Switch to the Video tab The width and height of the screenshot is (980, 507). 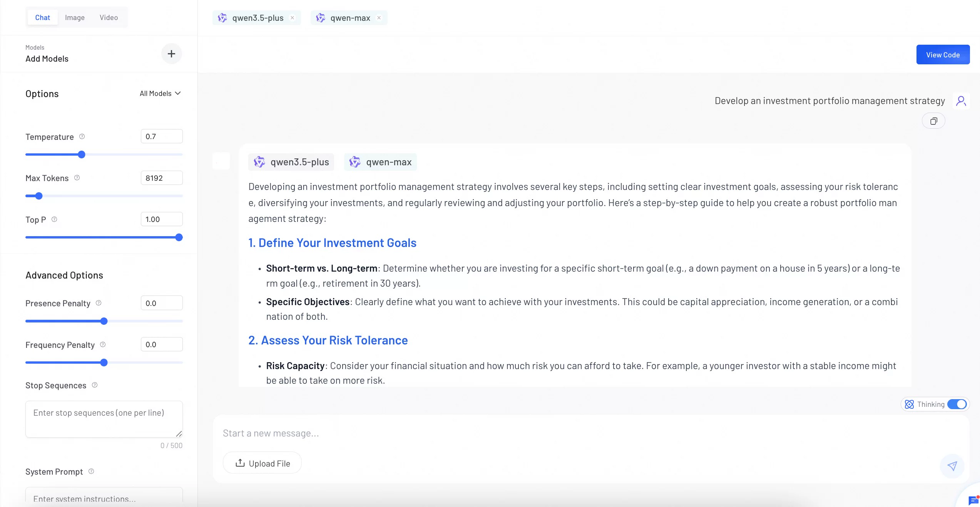(x=109, y=17)
